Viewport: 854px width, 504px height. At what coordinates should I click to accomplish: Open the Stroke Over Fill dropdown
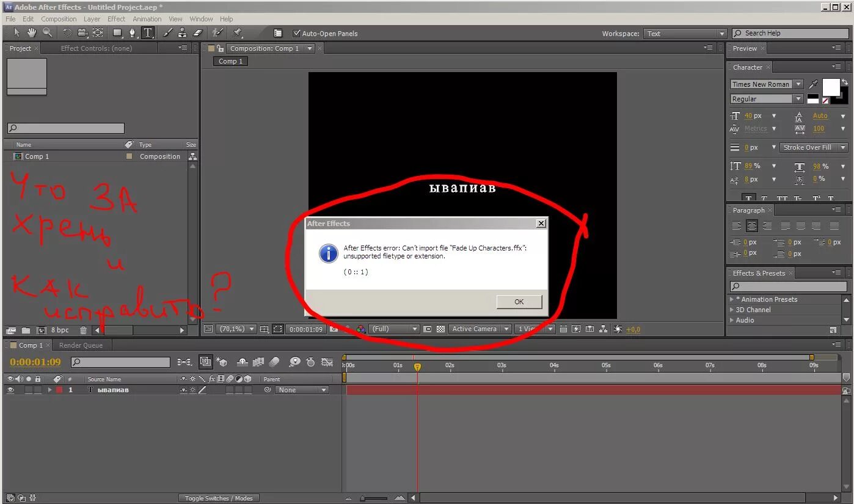click(x=814, y=147)
